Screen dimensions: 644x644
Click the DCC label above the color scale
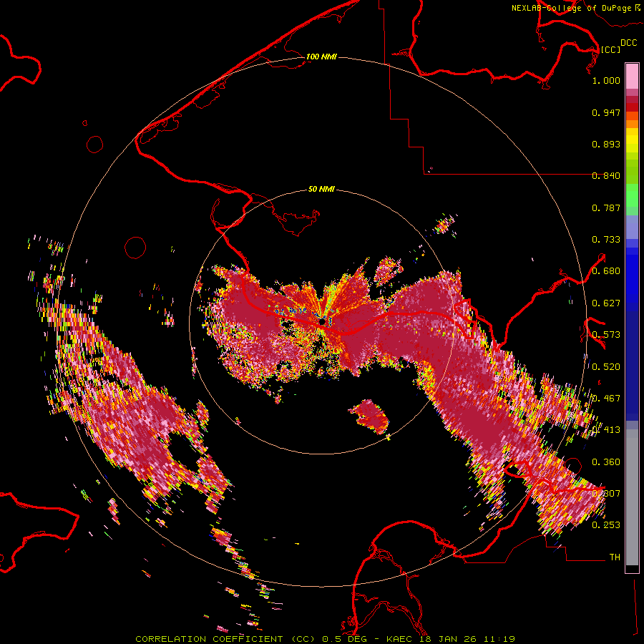point(628,42)
